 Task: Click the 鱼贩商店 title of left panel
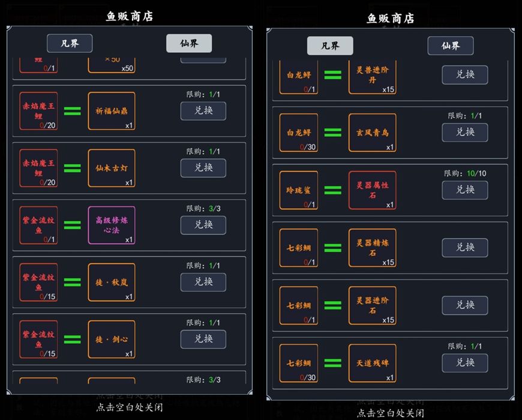coord(130,16)
